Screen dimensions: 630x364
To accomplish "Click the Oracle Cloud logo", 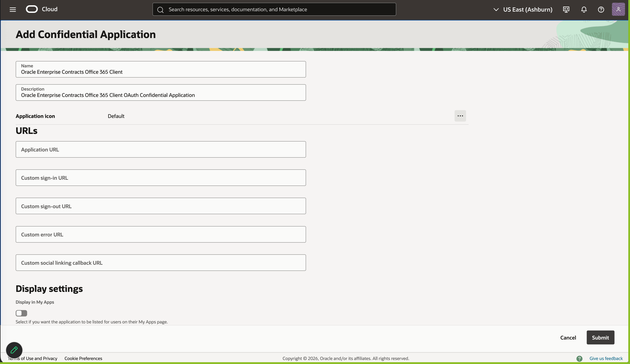I will [32, 9].
